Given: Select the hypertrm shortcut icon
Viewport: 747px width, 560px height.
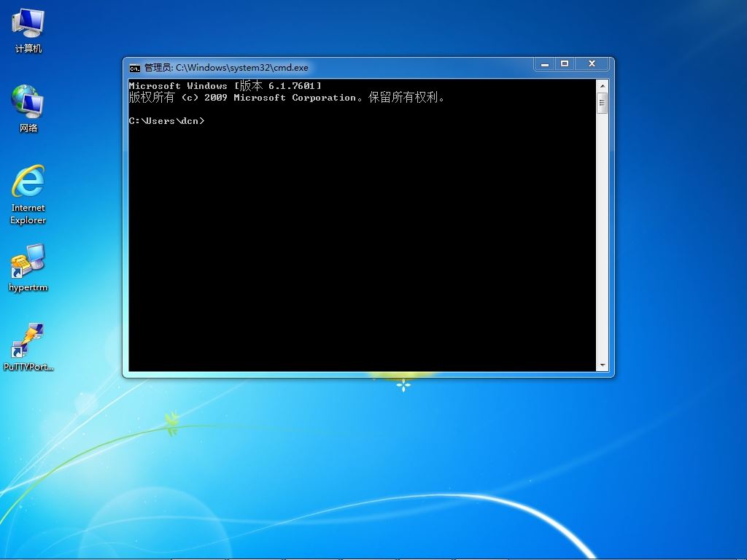Looking at the screenshot, I should (x=28, y=268).
